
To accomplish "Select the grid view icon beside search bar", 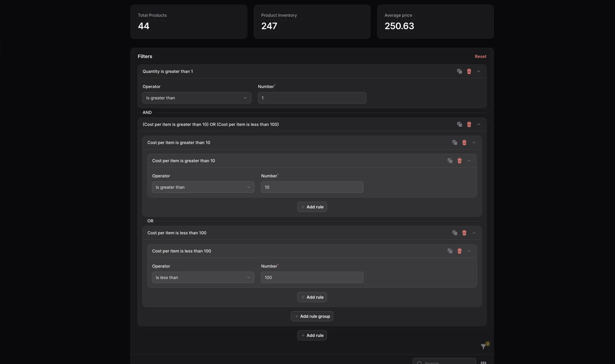I will point(484,362).
